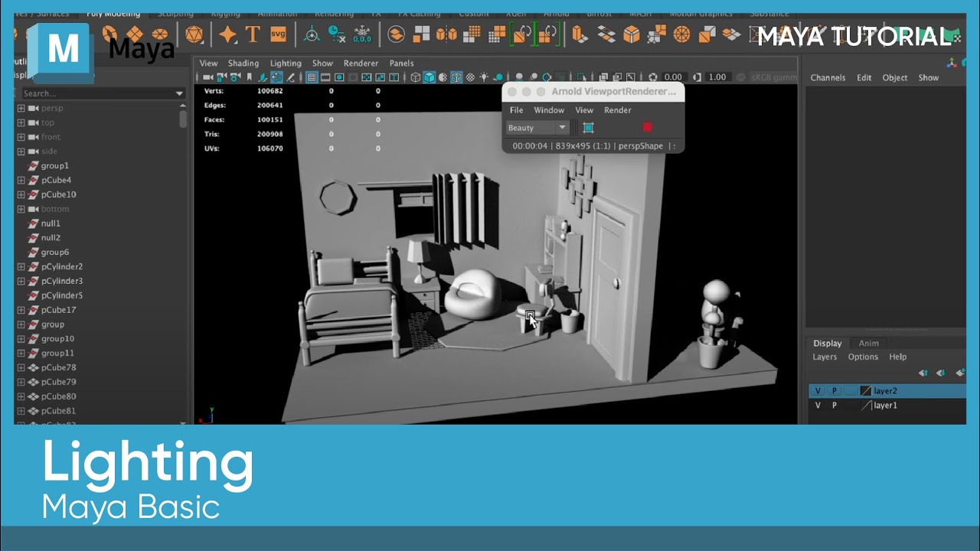Open the viewport Renderer menu
The image size is (980, 551).
coord(361,64)
